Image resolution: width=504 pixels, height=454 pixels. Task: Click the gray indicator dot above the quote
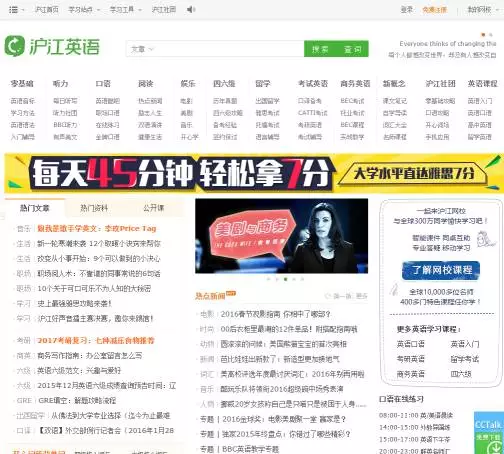(x=490, y=35)
